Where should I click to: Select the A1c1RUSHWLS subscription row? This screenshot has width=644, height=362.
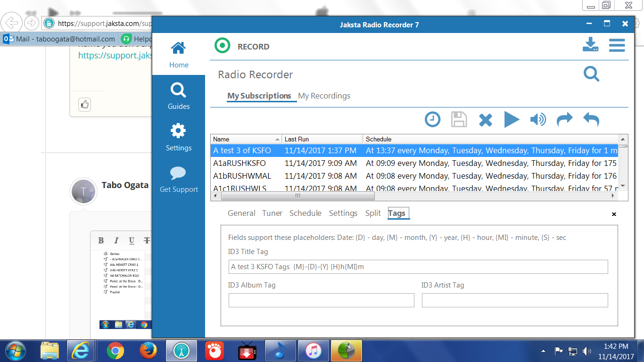pyautogui.click(x=414, y=188)
